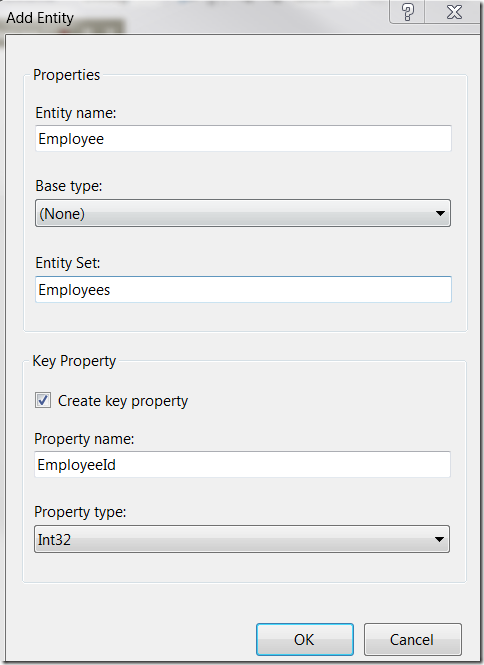Confirm the entity with the OK button
The width and height of the screenshot is (484, 665).
(305, 639)
